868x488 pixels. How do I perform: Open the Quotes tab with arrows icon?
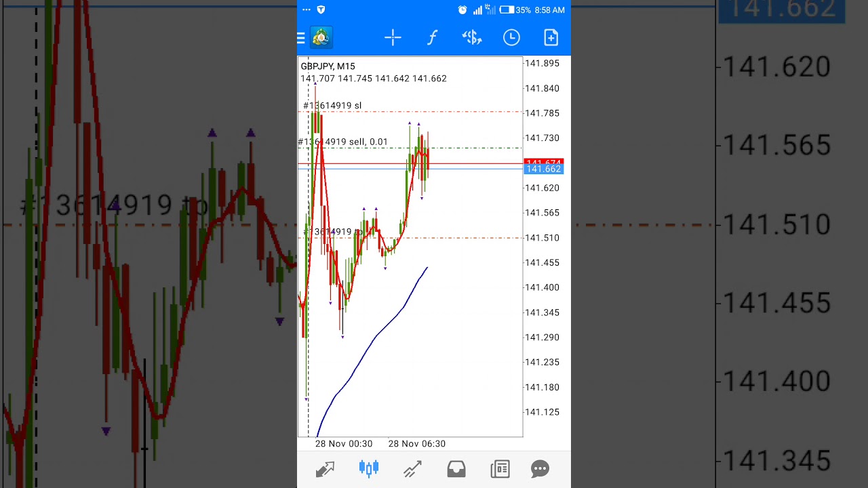[x=325, y=469]
